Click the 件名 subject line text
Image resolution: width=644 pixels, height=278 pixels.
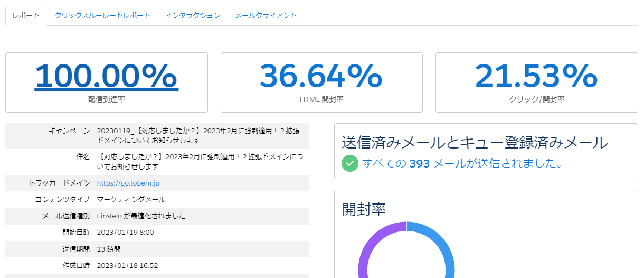pyautogui.click(x=200, y=162)
